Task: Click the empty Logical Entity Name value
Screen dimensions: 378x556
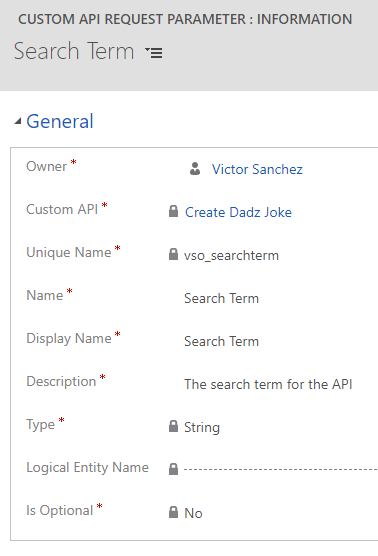Action: pyautogui.click(x=280, y=469)
